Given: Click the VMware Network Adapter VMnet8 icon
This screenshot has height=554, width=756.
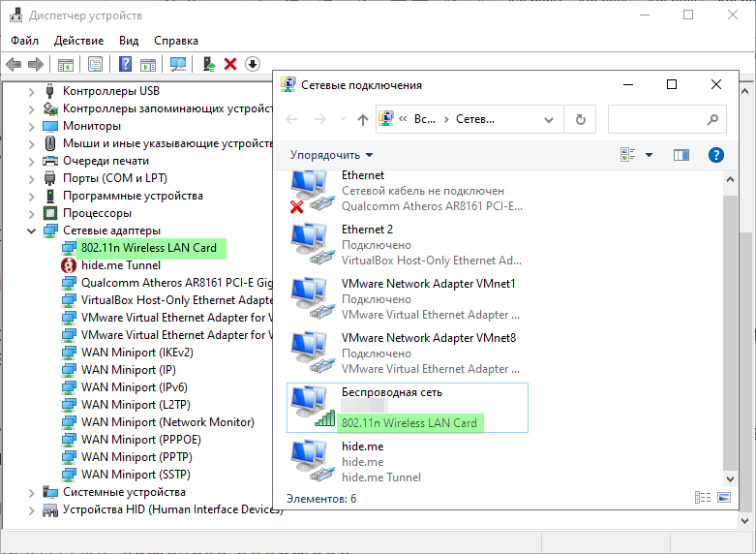Looking at the screenshot, I should (x=313, y=353).
